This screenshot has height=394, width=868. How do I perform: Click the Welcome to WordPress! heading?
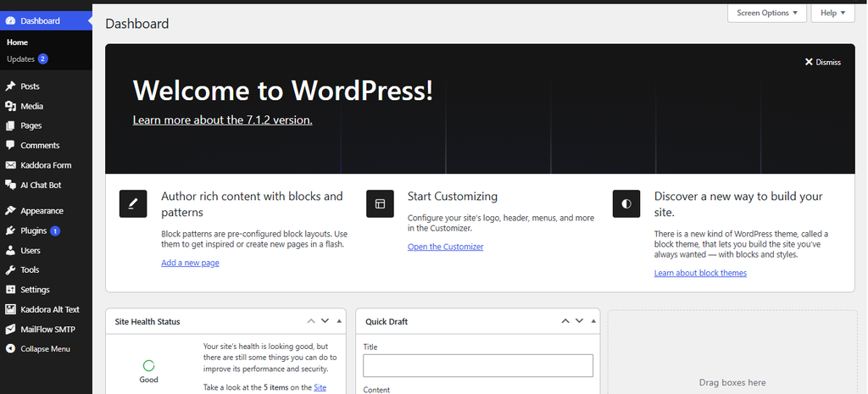(283, 90)
